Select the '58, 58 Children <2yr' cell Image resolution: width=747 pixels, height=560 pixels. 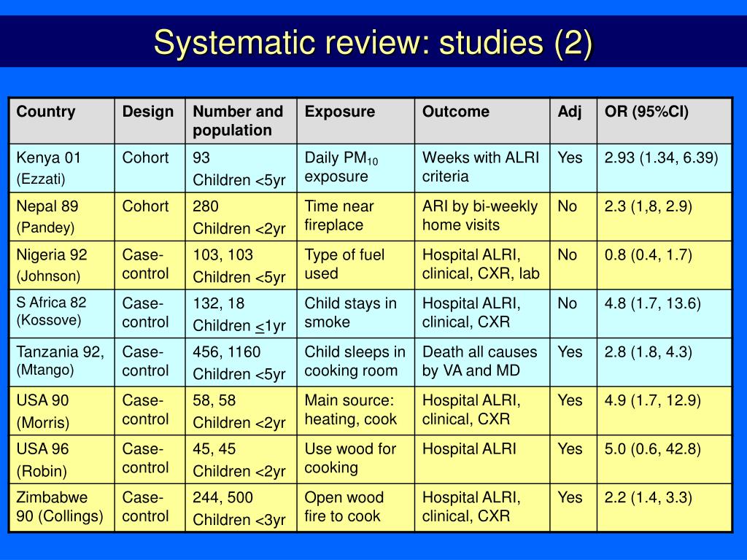coord(241,411)
